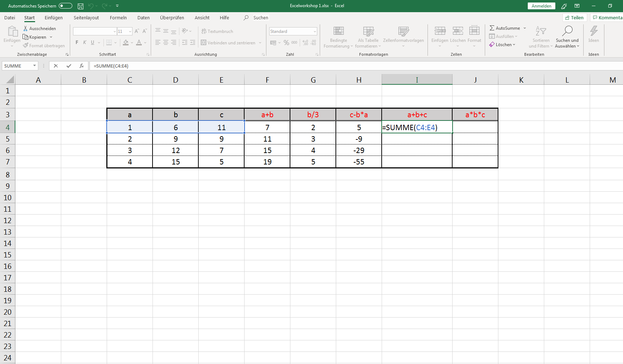This screenshot has width=623, height=364.
Task: Align text right horizontally
Action: click(174, 43)
